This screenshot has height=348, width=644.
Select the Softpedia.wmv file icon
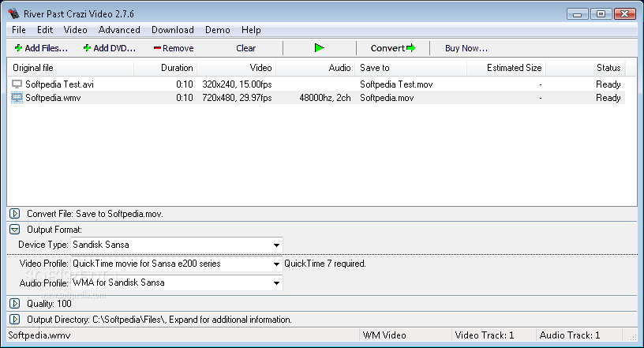tap(17, 98)
